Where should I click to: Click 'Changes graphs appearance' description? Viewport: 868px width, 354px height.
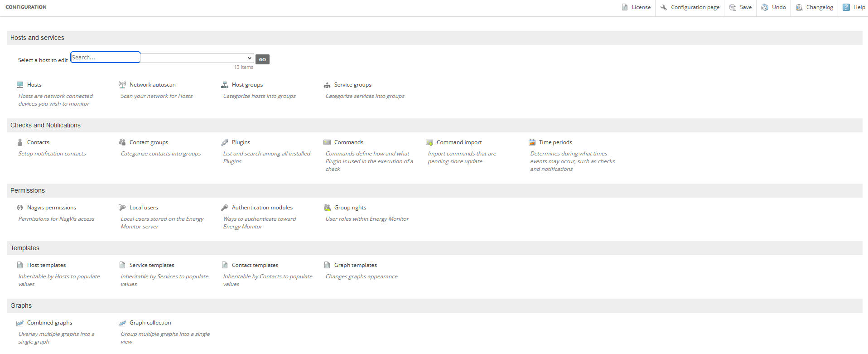pos(362,276)
